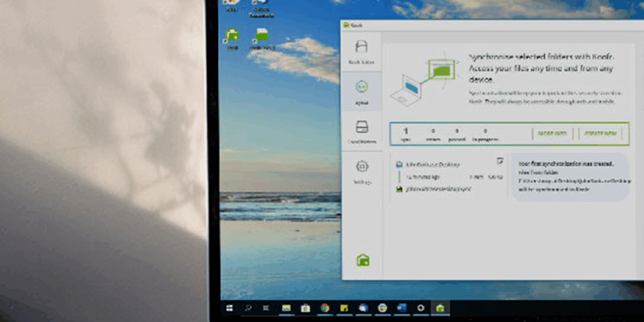Viewport: 644px width, 322px height.
Task: Open the Windows Start menu
Action: click(x=229, y=308)
